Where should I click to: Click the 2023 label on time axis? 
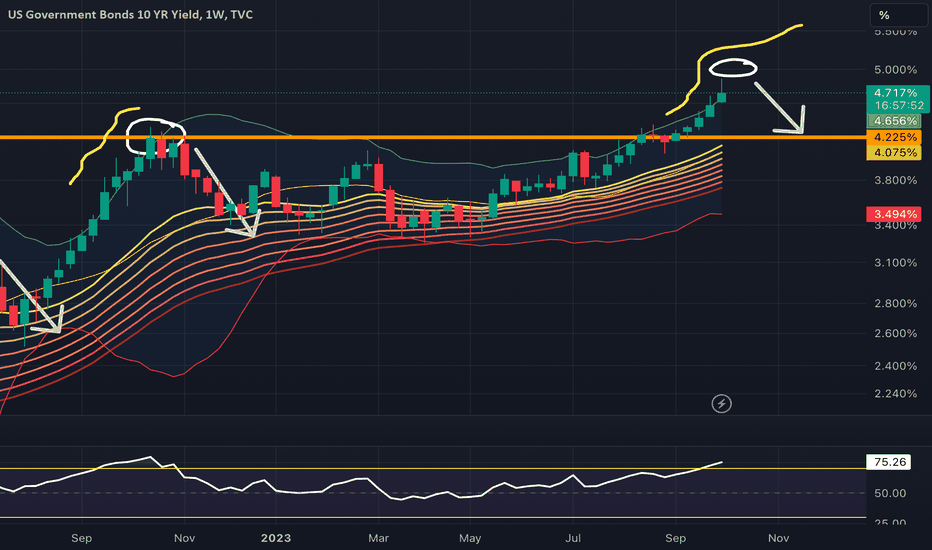tap(276, 538)
